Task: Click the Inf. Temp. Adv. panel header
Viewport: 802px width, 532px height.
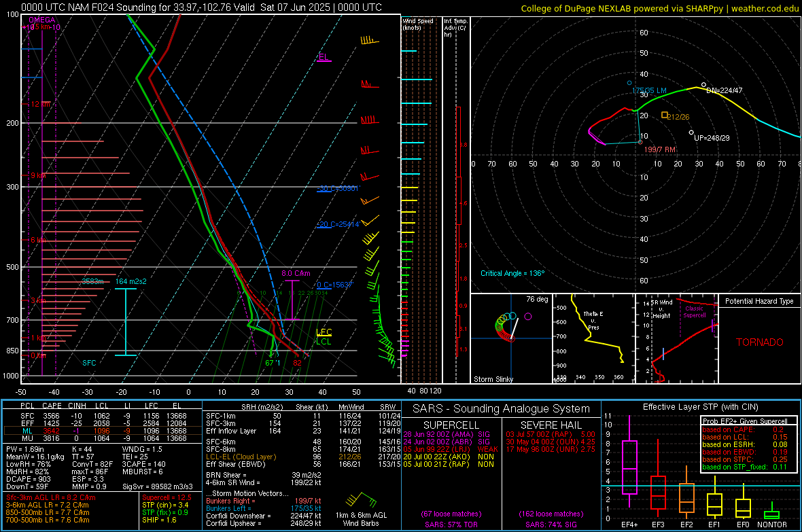Action: coord(455,28)
